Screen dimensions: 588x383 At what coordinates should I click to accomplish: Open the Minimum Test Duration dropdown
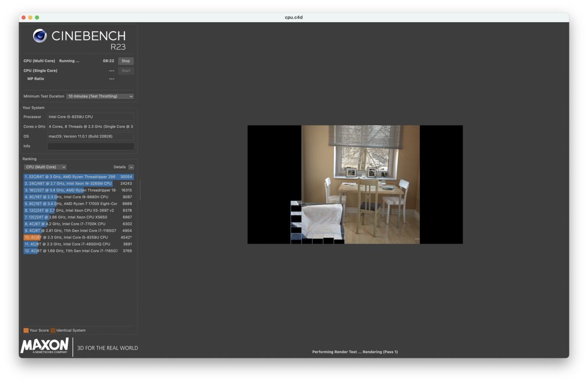[x=100, y=97]
